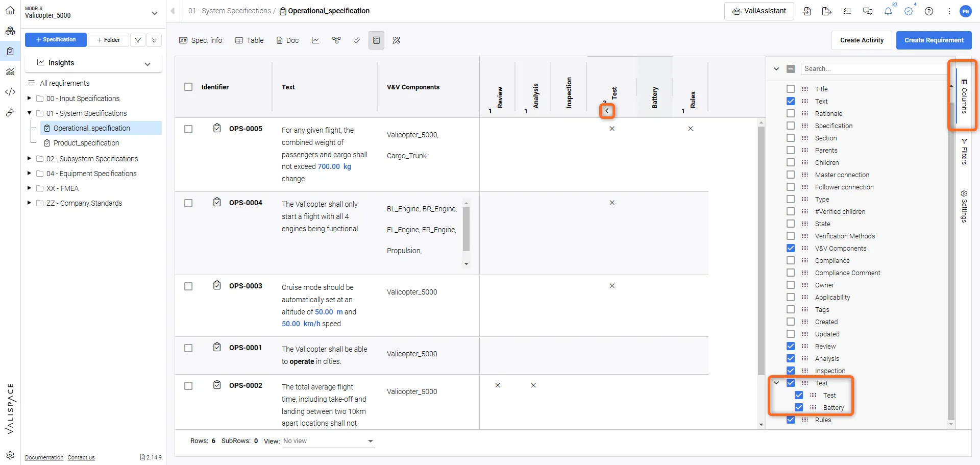Open the line chart view icon
The width and height of the screenshot is (980, 465).
[315, 40]
